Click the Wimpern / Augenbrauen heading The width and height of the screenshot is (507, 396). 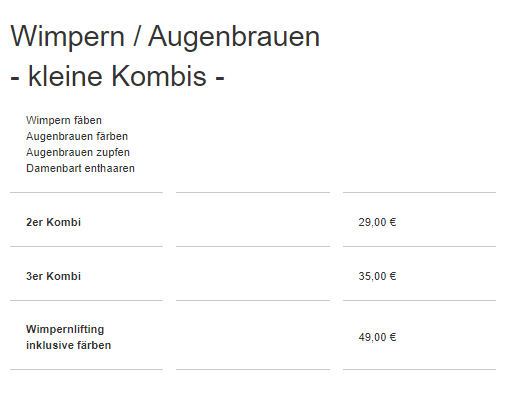pyautogui.click(x=165, y=37)
